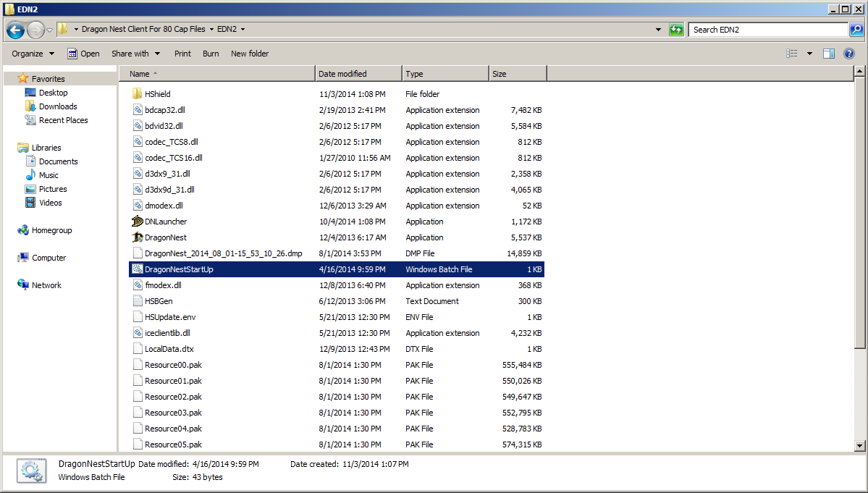
Task: Open the Pictures library
Action: point(53,189)
